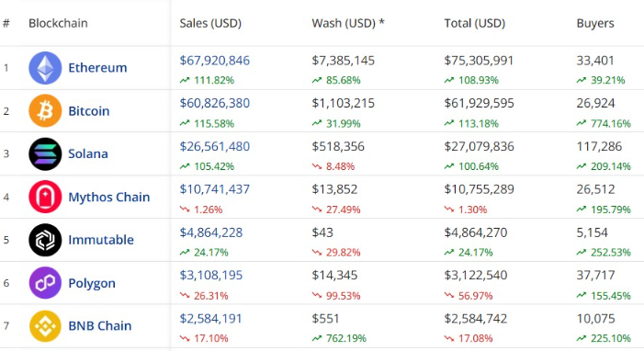Sort by Blockchain column header
Viewport: 644px width, 351px height.
(x=58, y=23)
